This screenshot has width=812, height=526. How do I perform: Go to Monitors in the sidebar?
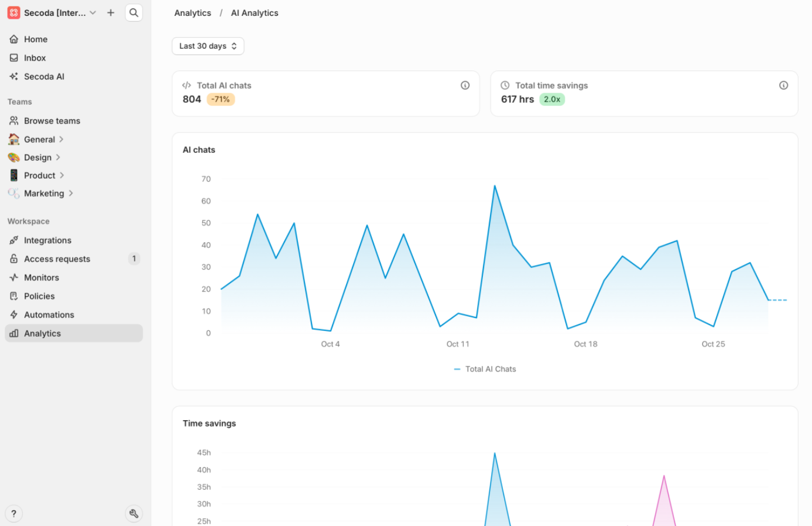coord(41,277)
